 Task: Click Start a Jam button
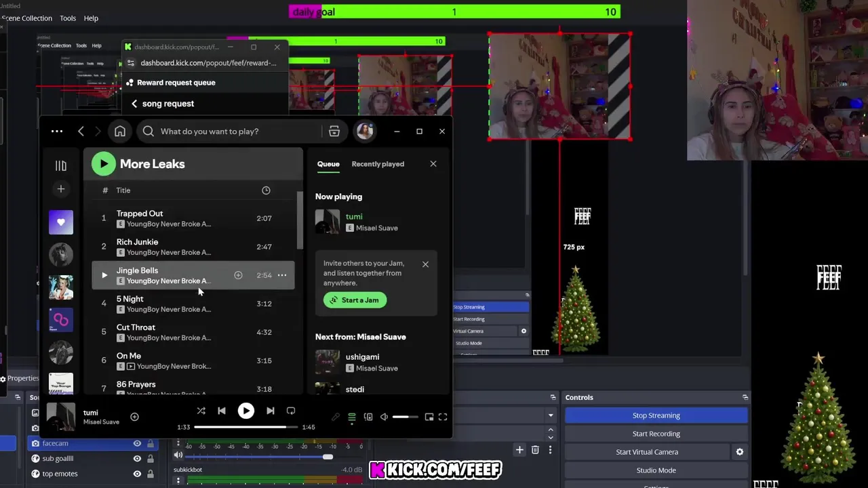point(355,300)
